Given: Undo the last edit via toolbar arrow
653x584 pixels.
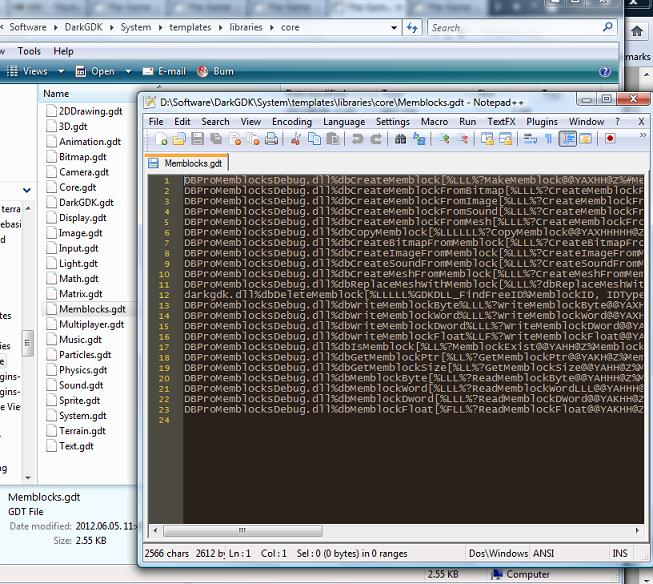Looking at the screenshot, I should (x=357, y=139).
